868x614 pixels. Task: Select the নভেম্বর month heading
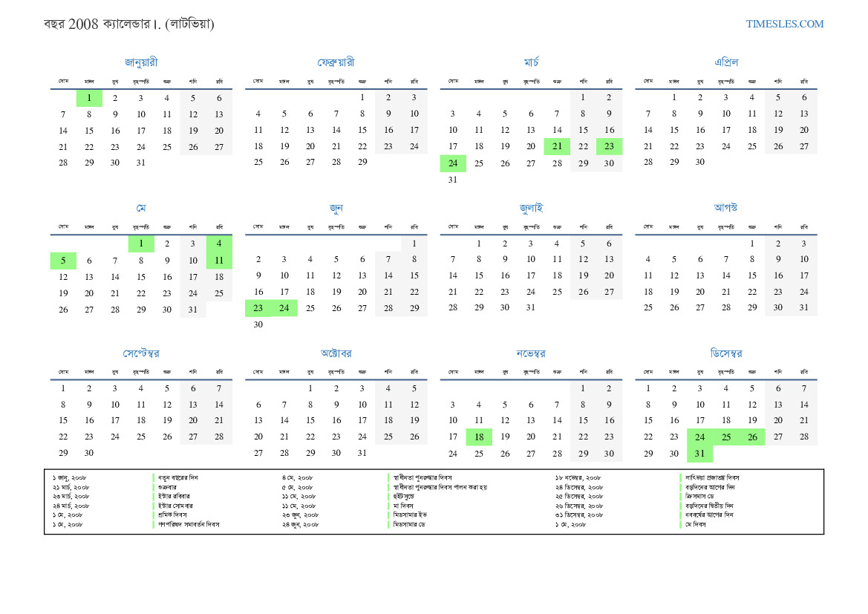pos(532,353)
